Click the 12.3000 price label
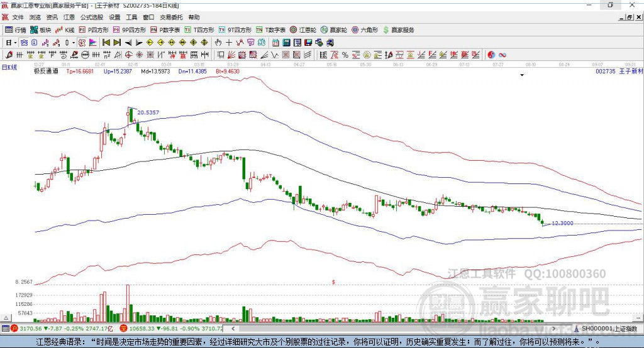Screen dimensions: 644x348 click(x=562, y=223)
